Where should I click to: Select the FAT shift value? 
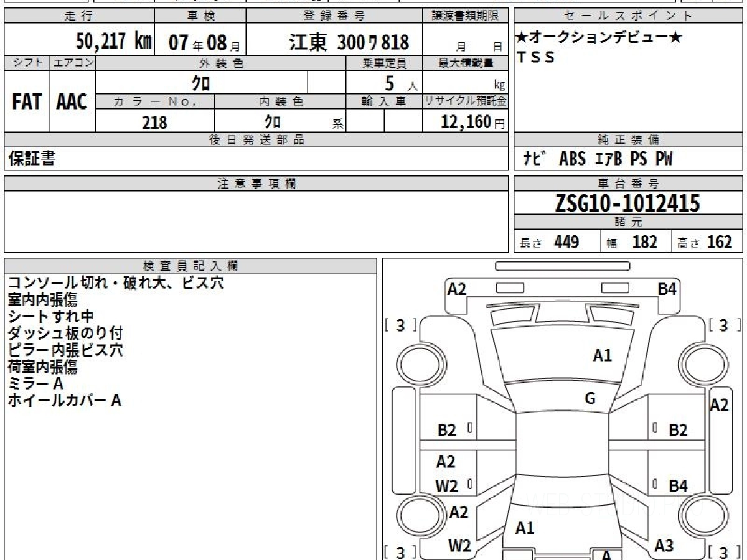coord(27,101)
